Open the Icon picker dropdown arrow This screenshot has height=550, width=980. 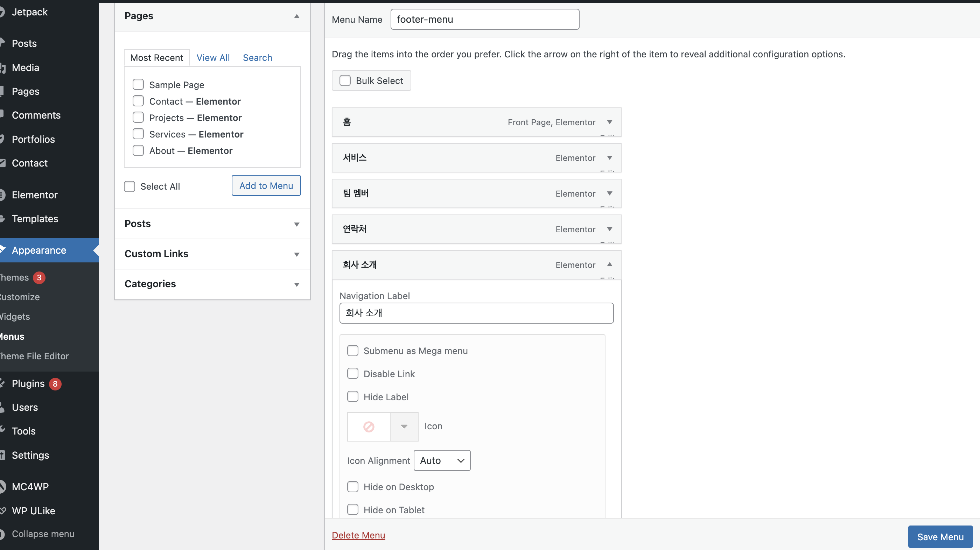click(404, 426)
